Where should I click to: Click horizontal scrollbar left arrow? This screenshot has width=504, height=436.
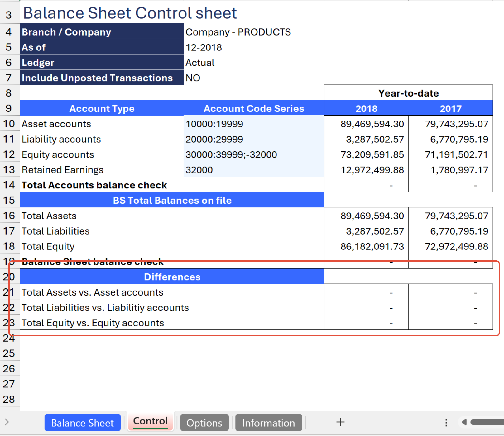[x=464, y=422]
